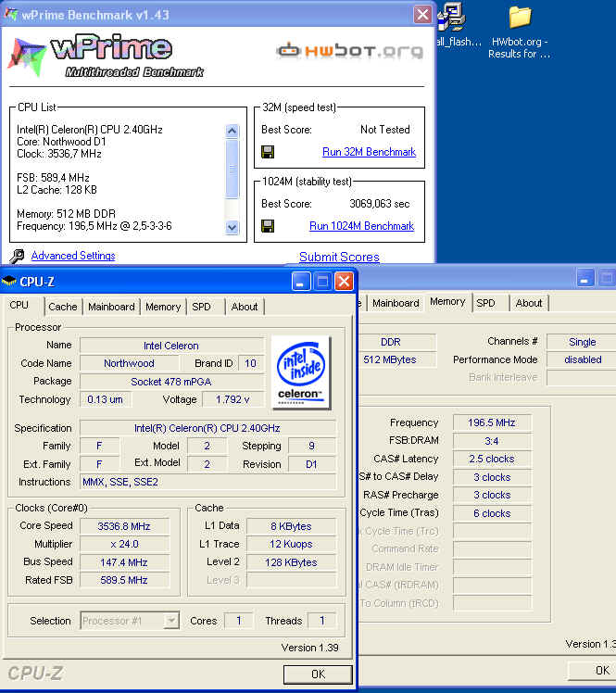
Task: Click the wPrime title bar icon
Action: tap(10, 14)
